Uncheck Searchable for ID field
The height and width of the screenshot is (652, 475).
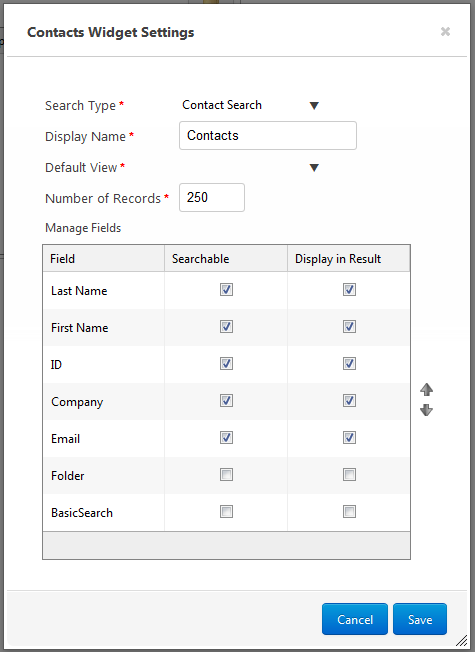pyautogui.click(x=226, y=363)
